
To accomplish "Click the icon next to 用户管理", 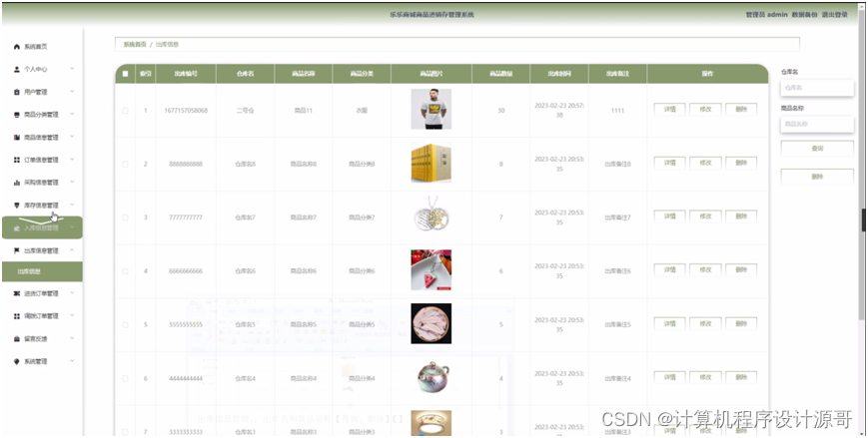I will coord(17,93).
